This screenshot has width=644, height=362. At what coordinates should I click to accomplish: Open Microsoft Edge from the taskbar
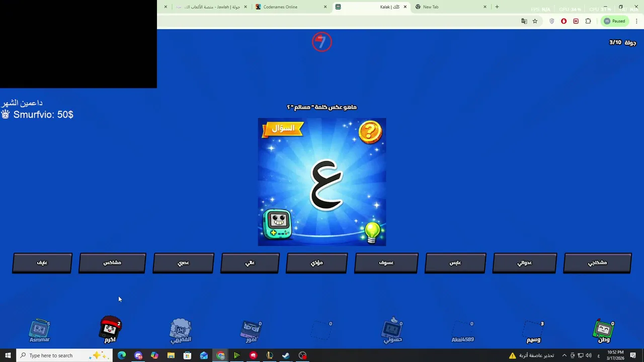(x=122, y=355)
